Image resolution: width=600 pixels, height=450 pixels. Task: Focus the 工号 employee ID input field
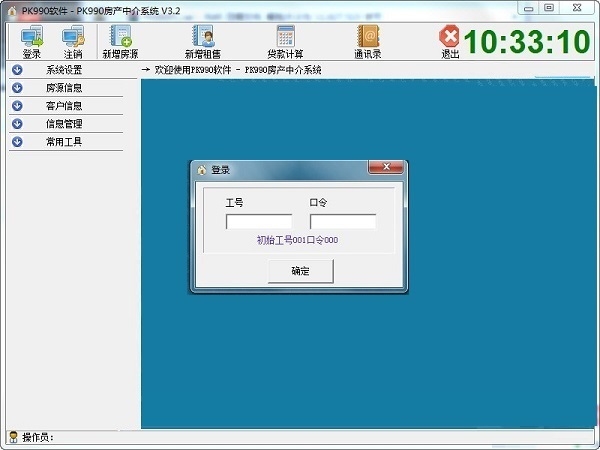tap(259, 222)
